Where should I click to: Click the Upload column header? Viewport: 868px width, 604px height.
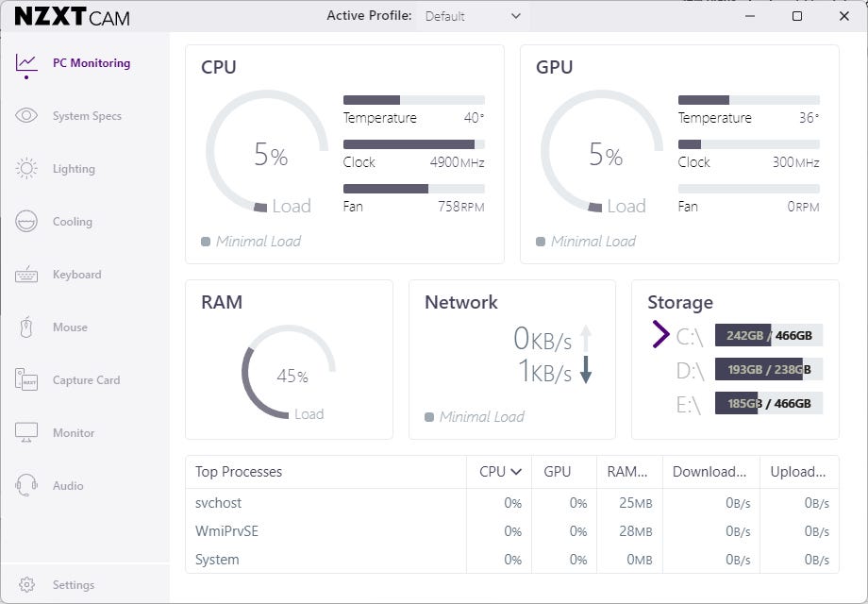coord(799,472)
